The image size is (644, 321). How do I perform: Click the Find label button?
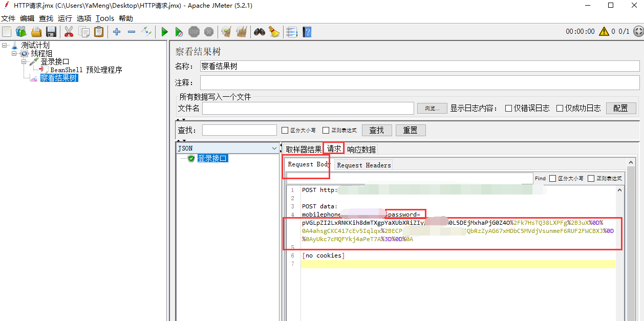(540, 179)
